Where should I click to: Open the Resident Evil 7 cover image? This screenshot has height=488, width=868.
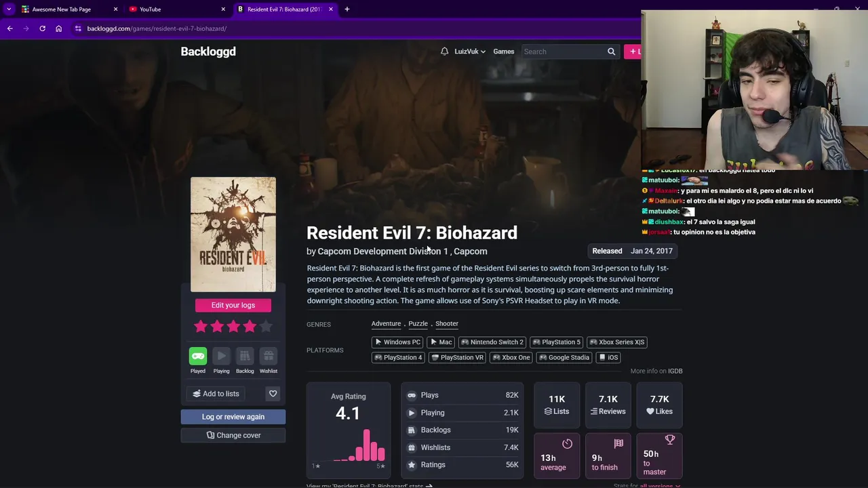(233, 235)
